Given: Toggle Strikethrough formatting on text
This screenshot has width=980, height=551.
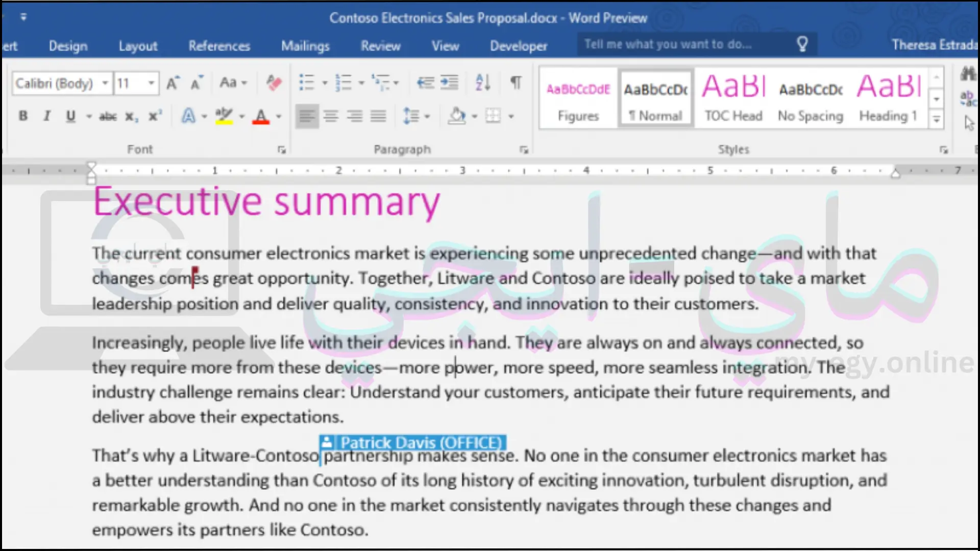Looking at the screenshot, I should 106,116.
